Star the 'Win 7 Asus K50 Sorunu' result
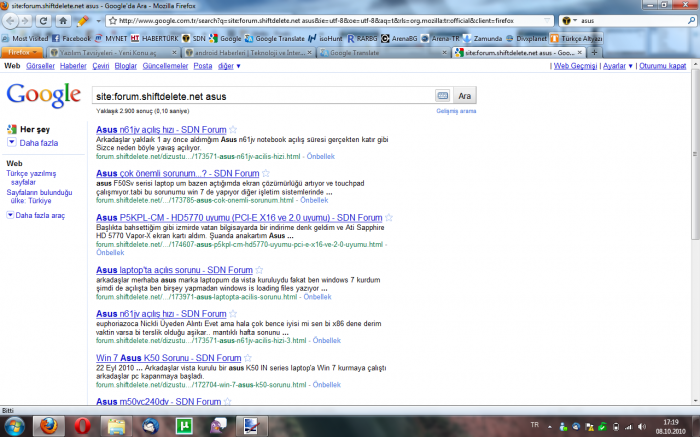Screen dimensions: 700x437 click(x=248, y=358)
